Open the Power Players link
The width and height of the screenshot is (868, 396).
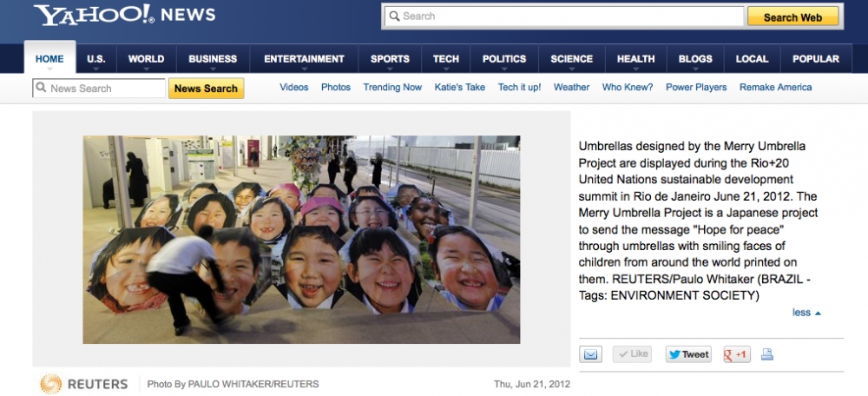click(696, 87)
